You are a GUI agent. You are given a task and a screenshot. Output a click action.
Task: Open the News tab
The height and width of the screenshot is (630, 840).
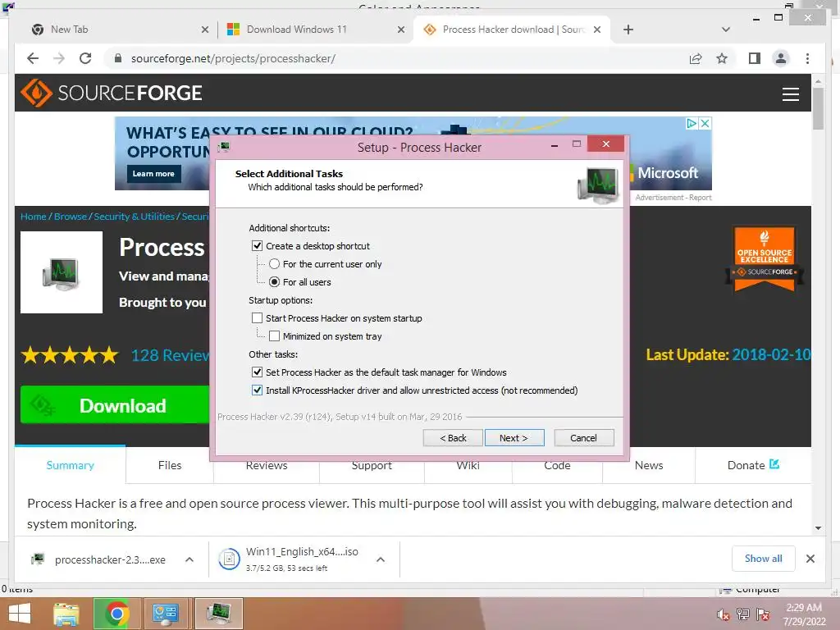pos(649,465)
